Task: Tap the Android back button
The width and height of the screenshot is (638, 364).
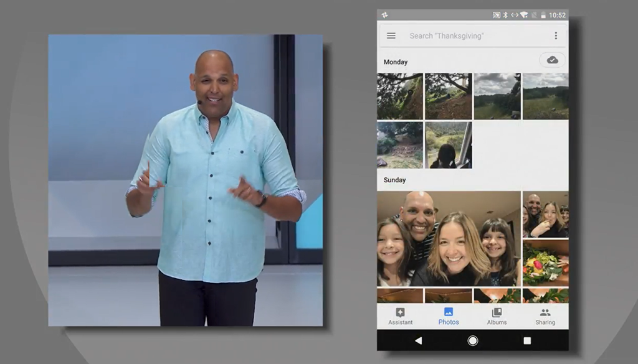Action: 418,340
